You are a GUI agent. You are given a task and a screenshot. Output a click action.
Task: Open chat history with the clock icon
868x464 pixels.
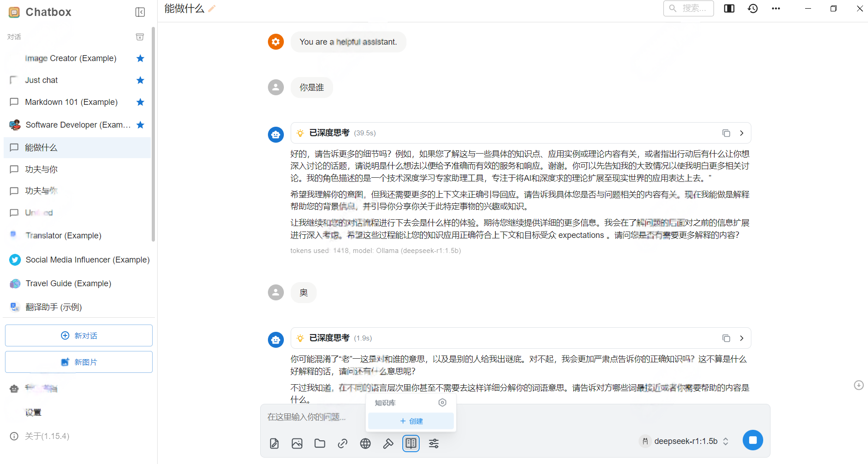click(752, 8)
